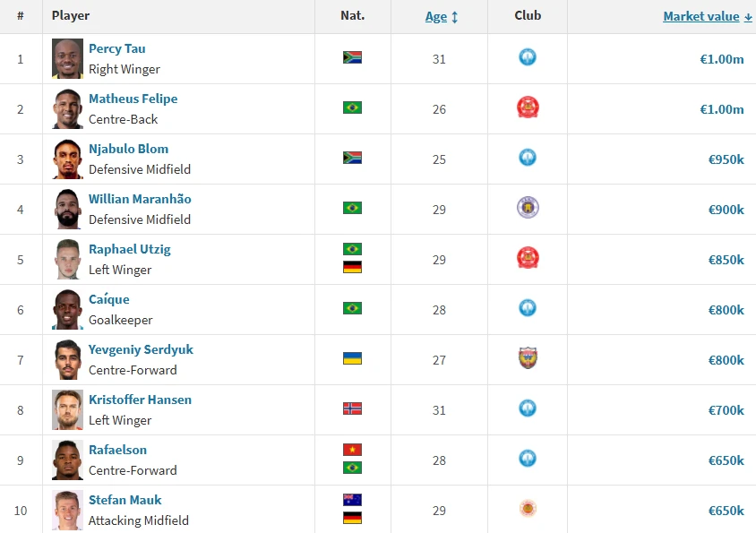This screenshot has height=533, width=756.
Task: Open Kristoffer Hansen's player profile link
Action: coord(140,400)
